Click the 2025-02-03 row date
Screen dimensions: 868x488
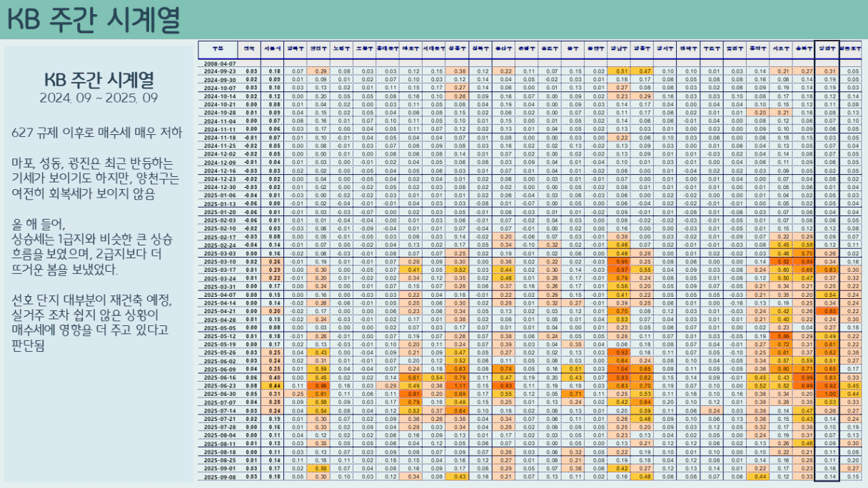point(220,220)
